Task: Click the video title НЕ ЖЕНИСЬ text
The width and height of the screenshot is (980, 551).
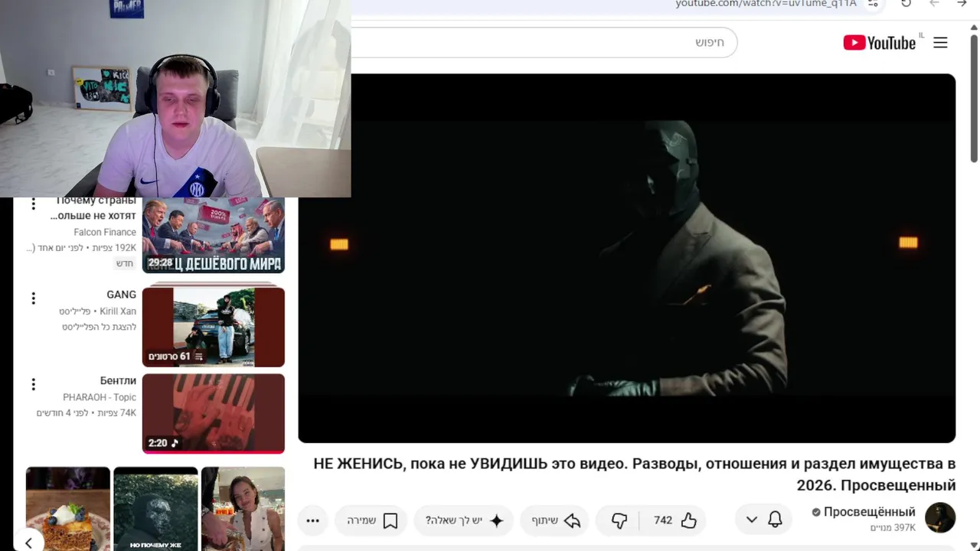Action: (635, 474)
